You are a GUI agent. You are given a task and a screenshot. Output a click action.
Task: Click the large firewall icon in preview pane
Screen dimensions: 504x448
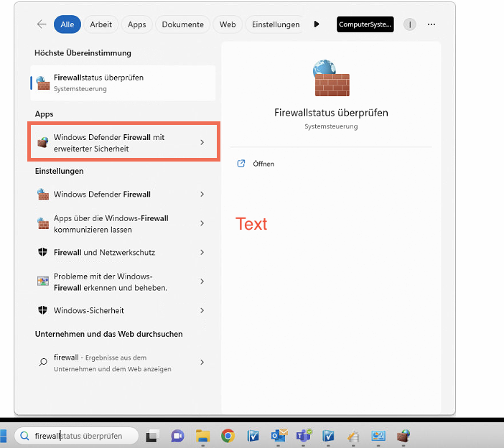click(x=331, y=78)
